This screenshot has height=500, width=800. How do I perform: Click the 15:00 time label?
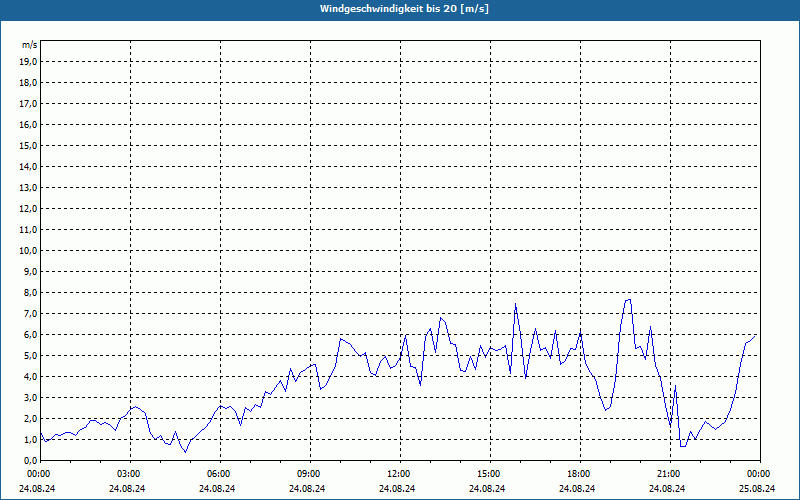[489, 474]
